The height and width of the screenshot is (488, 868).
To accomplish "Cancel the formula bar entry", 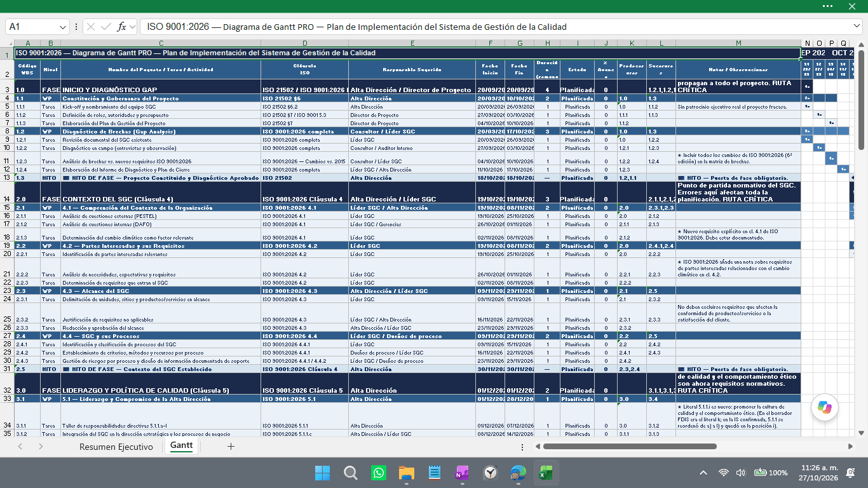I will pos(92,27).
